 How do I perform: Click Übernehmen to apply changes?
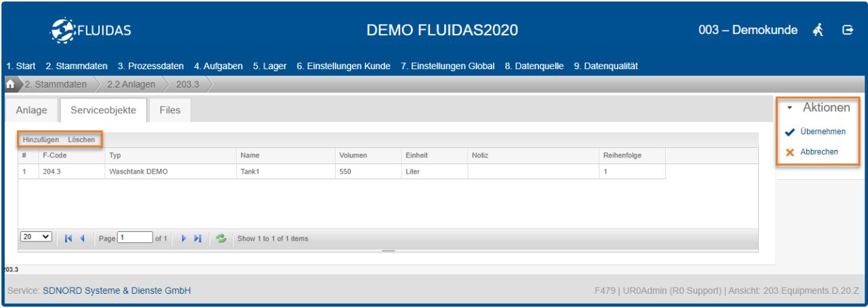tap(823, 132)
